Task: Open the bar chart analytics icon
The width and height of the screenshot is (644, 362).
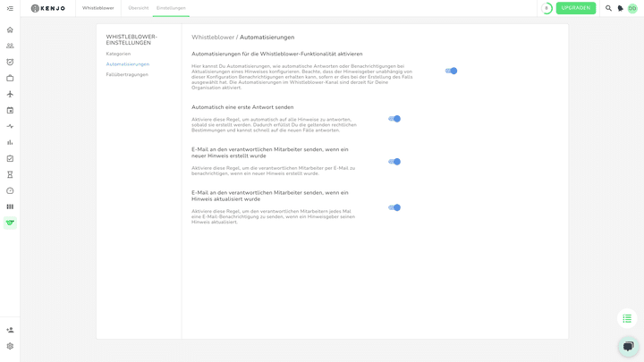Action: 10,142
